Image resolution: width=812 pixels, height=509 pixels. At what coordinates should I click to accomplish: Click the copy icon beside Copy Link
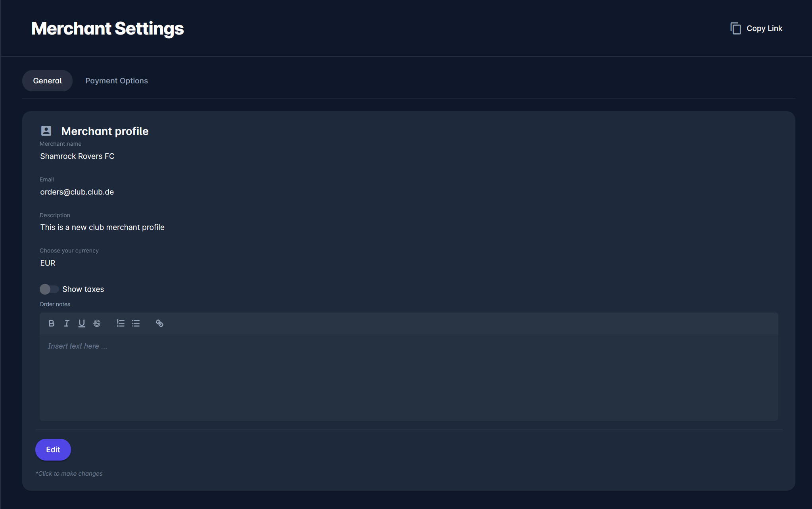pos(735,28)
